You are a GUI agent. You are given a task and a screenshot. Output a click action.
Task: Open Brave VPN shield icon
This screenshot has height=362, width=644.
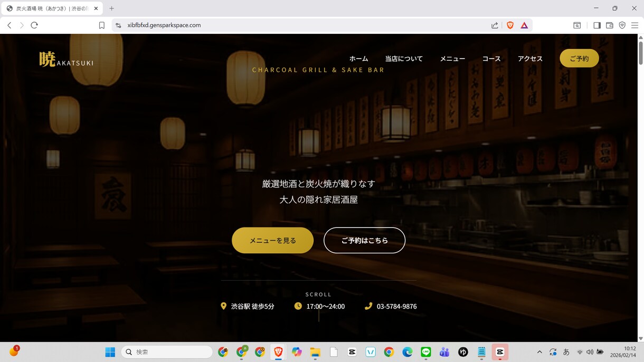click(x=622, y=25)
